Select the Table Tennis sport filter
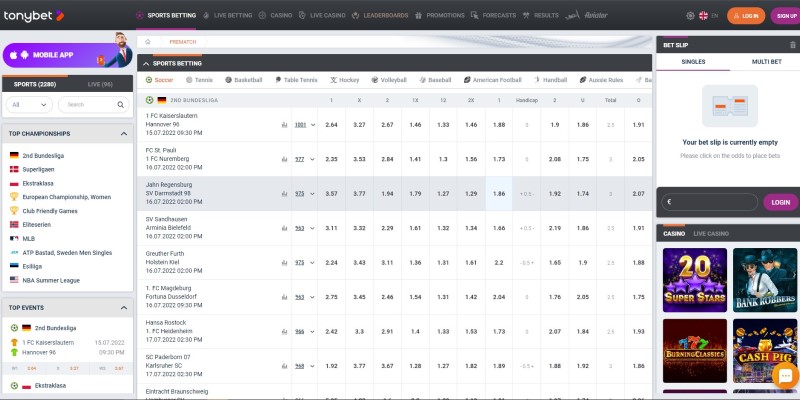This screenshot has height=400, width=800. (296, 80)
